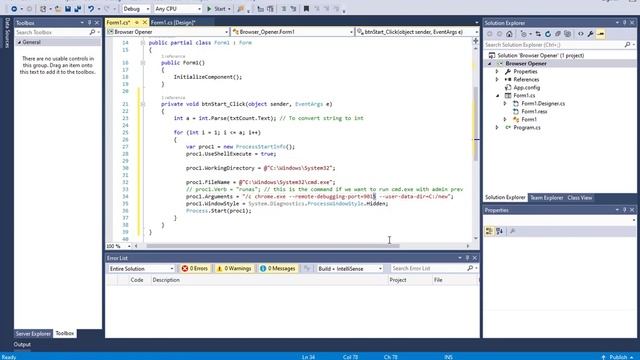This screenshot has height=360, width=640.
Task: Click the Search Toolbox input field
Action: 51,32
